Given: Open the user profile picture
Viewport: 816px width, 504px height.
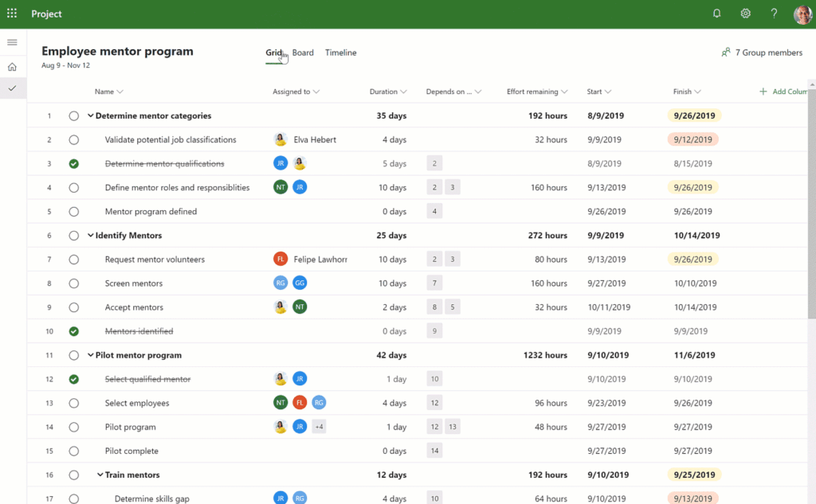Looking at the screenshot, I should click(803, 14).
